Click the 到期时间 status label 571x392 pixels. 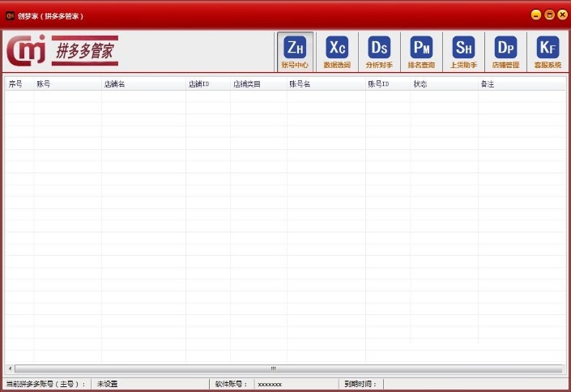pos(360,384)
